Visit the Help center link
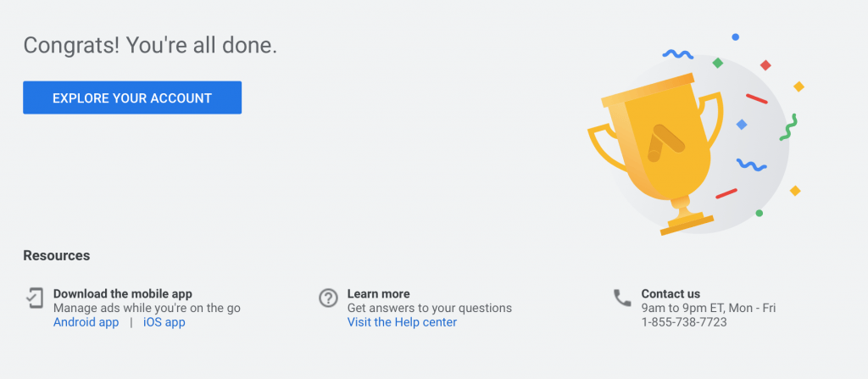 coord(402,322)
